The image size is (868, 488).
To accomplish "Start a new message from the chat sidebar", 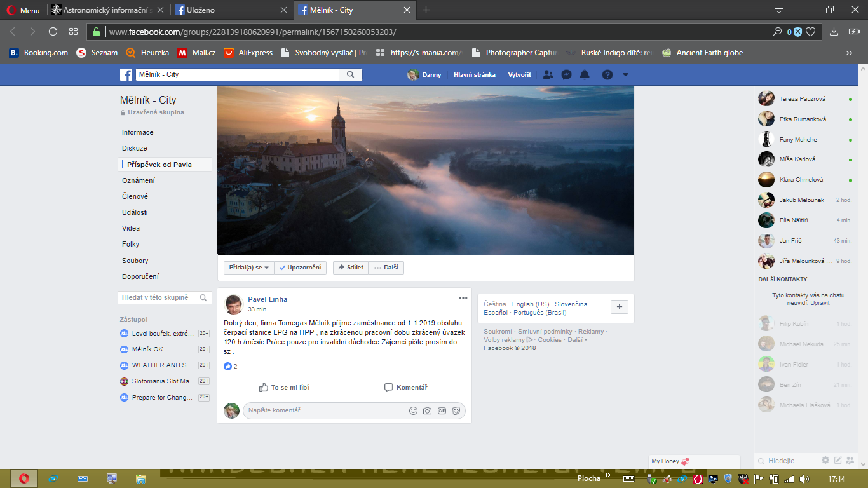I will [837, 460].
